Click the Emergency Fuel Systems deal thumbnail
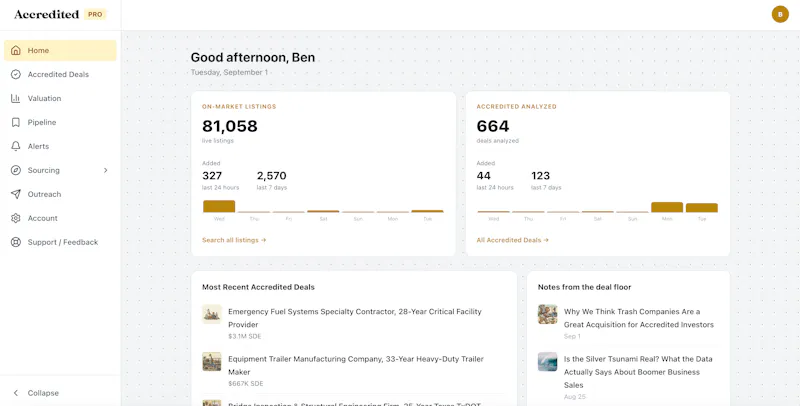Image resolution: width=800 pixels, height=406 pixels. pos(212,314)
